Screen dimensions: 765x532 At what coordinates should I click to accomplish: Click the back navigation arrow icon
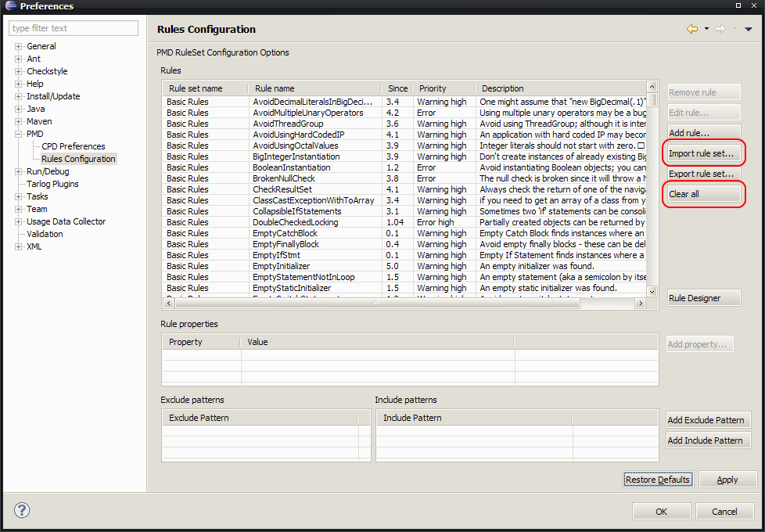pos(691,29)
